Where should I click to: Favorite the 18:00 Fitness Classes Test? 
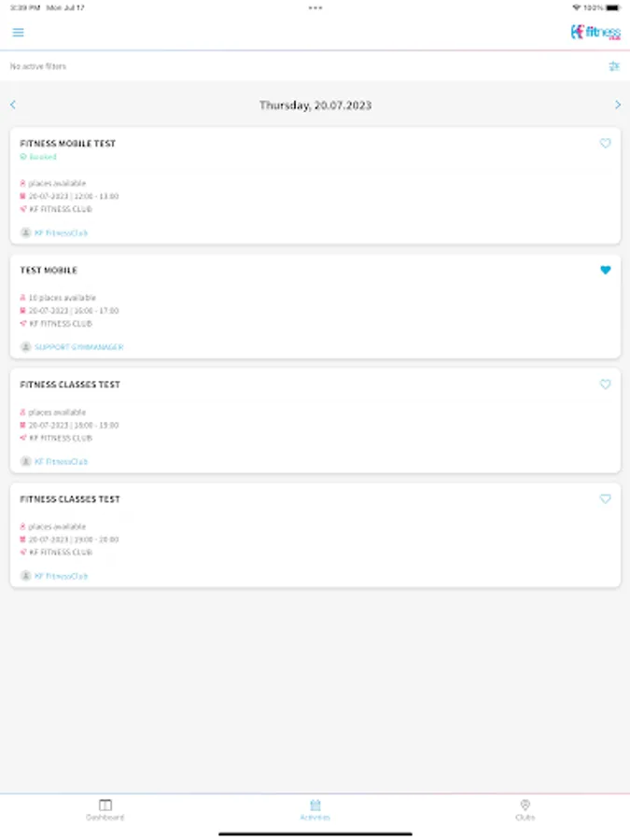tap(605, 385)
